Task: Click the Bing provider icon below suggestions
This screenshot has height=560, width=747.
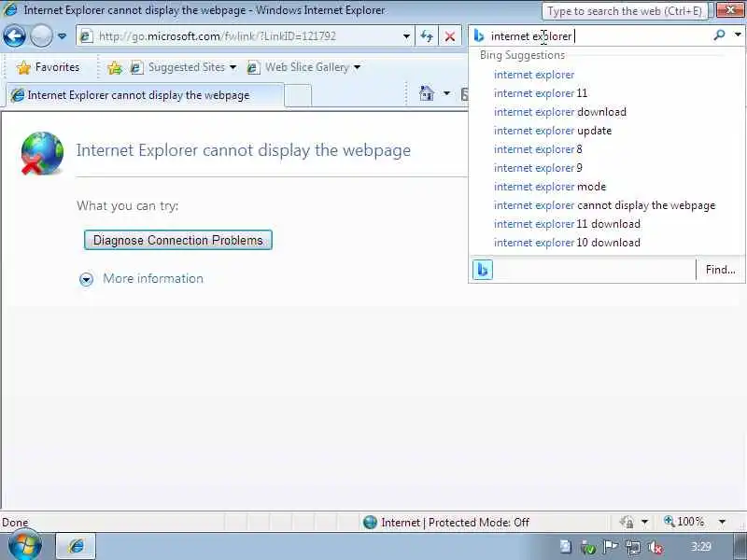Action: point(483,270)
